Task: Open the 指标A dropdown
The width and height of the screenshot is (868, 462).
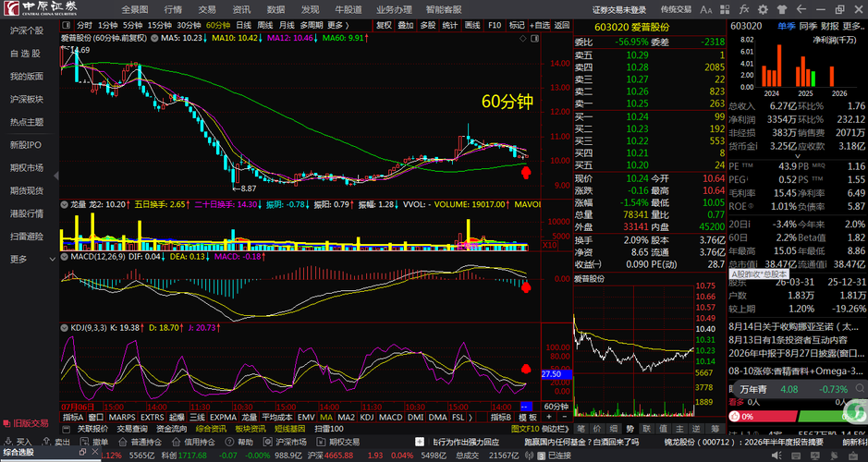Action: coord(73,417)
